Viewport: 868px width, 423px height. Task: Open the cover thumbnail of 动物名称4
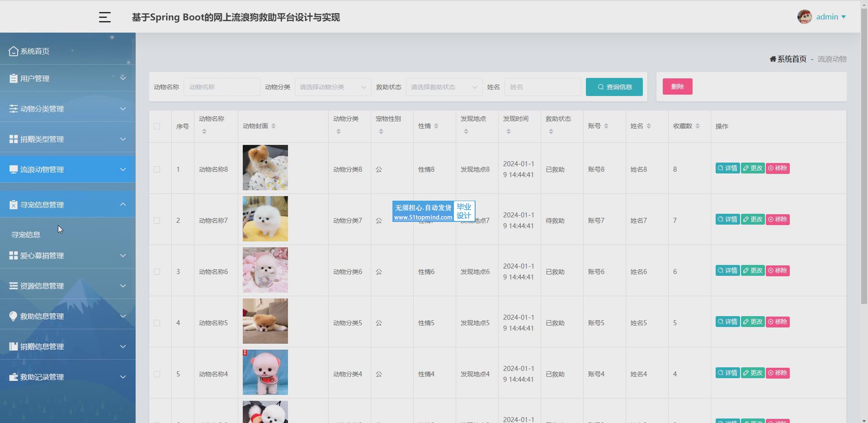pos(265,372)
